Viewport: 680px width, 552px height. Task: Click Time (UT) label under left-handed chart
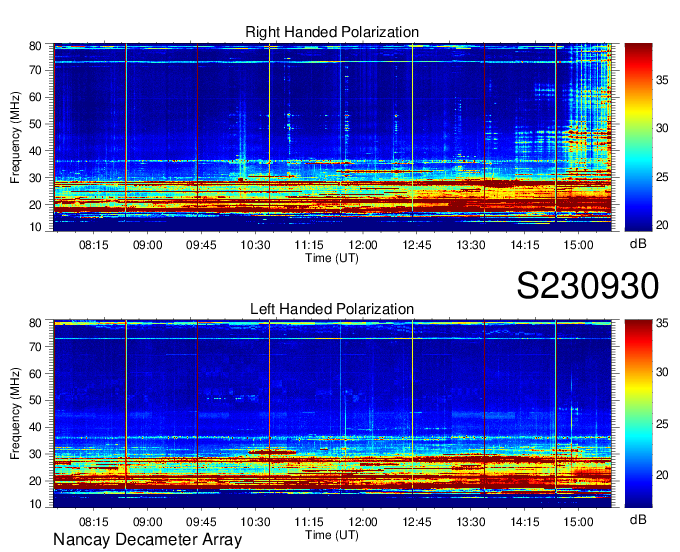click(x=332, y=535)
